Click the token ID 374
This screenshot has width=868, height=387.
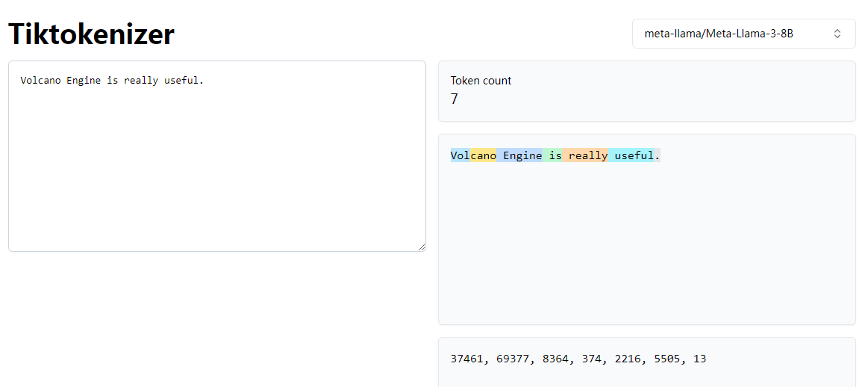click(592, 359)
